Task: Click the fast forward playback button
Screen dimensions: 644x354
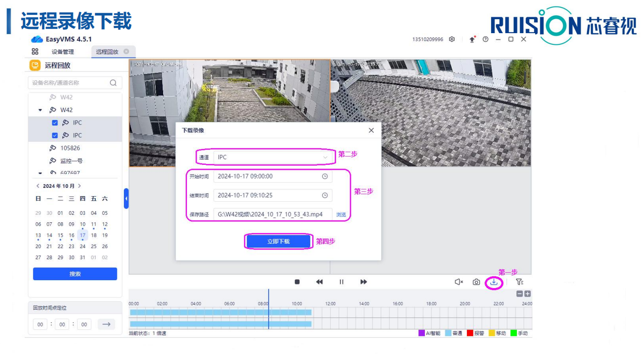Action: 364,282
